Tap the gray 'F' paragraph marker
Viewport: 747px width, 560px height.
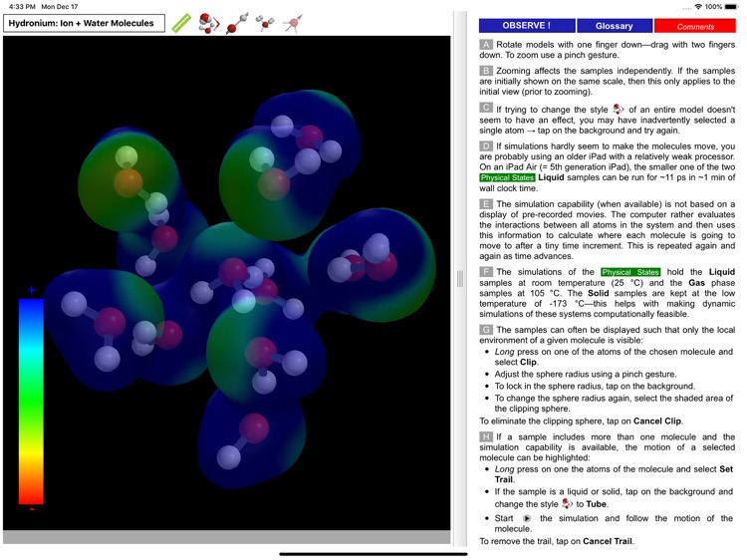486,272
